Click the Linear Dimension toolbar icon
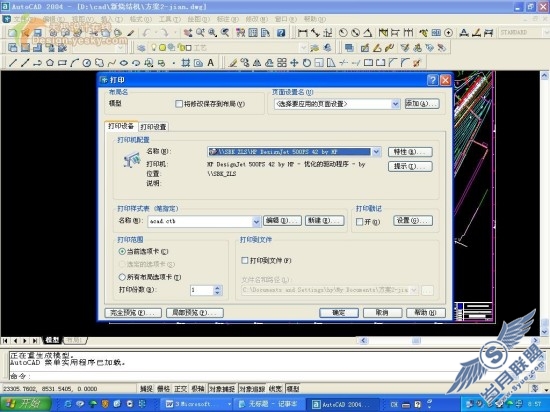 click(302, 33)
